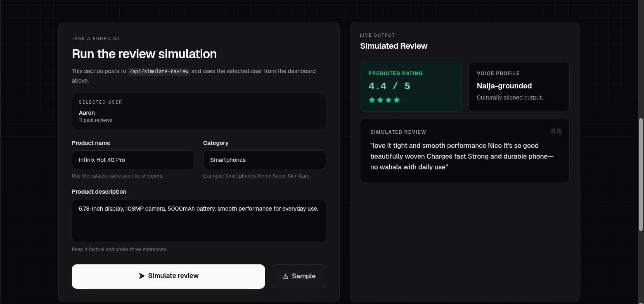This screenshot has width=644, height=304.
Task: Load the Sample data button
Action: coord(299,276)
